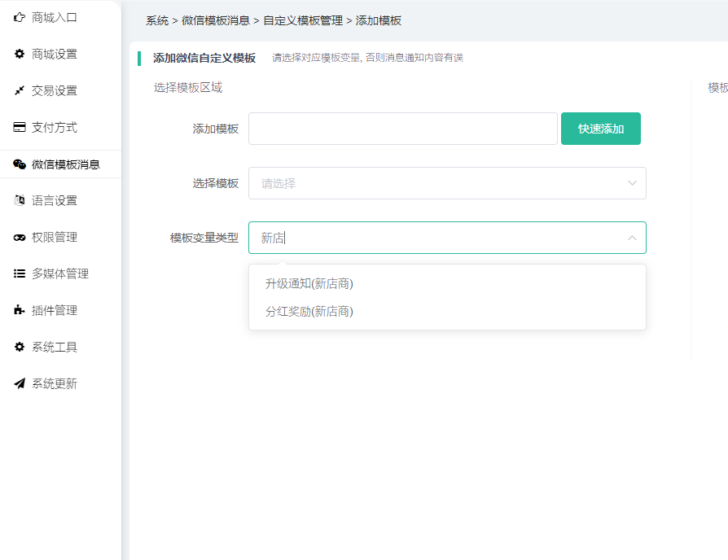The height and width of the screenshot is (560, 728).
Task: Click the 支付方式 credit card icon
Action: 20,127
